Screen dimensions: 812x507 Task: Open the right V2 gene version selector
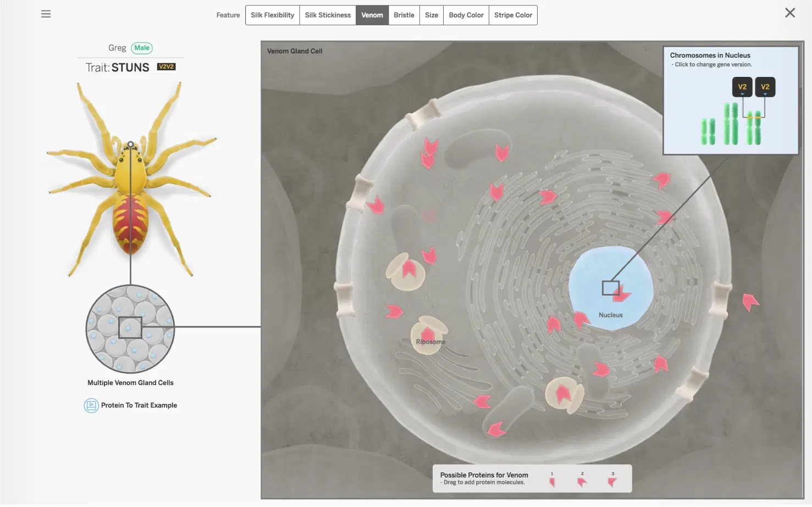coord(765,86)
